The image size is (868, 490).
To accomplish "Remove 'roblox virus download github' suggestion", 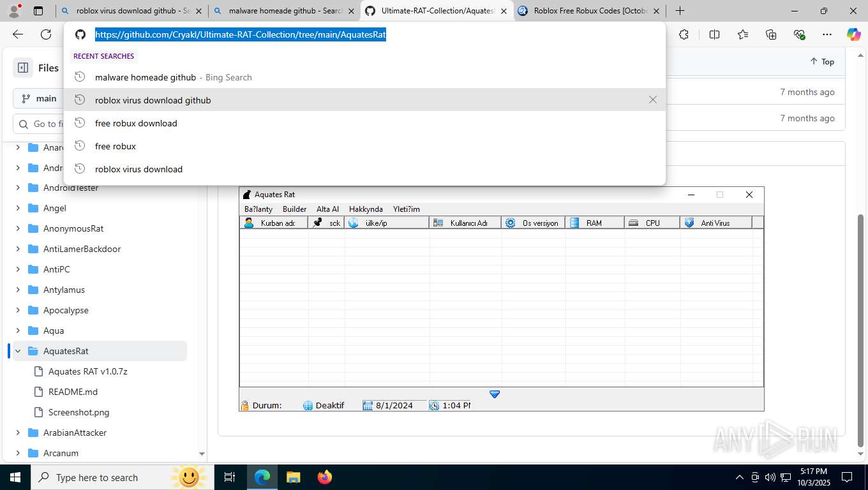I will click(x=652, y=100).
